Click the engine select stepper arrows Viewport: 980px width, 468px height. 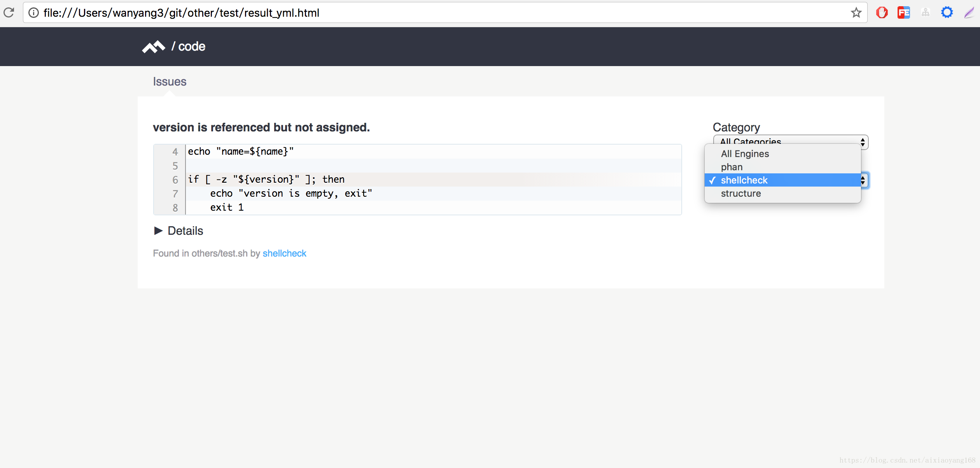(x=863, y=180)
